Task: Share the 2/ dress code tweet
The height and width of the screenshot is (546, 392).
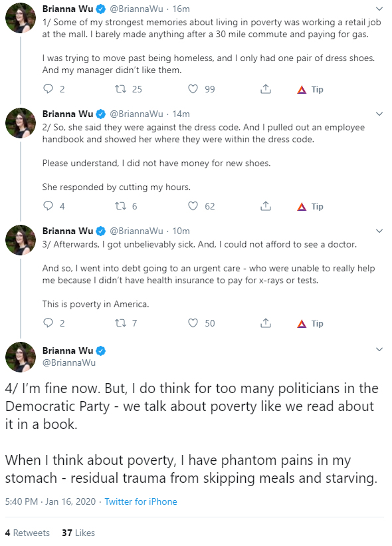Action: point(266,205)
